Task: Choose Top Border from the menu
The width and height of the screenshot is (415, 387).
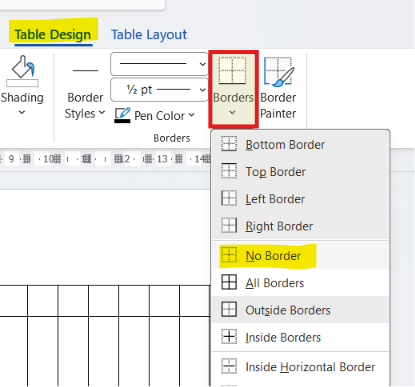Action: (300, 172)
